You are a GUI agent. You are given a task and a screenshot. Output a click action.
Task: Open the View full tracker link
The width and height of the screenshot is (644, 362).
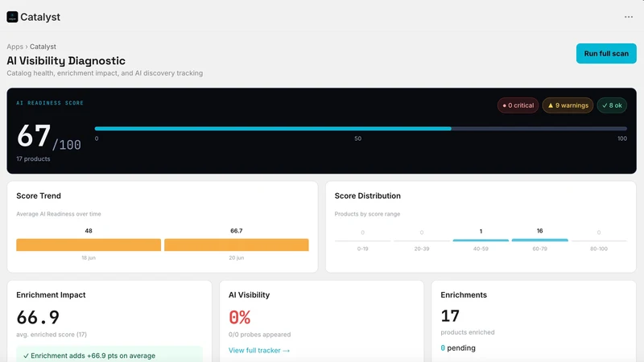pos(259,350)
